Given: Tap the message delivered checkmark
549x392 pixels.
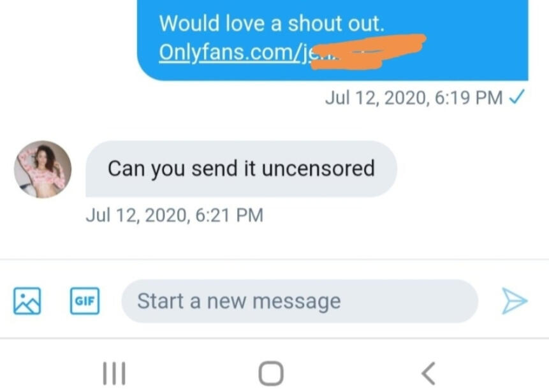Looking at the screenshot, I should (516, 96).
